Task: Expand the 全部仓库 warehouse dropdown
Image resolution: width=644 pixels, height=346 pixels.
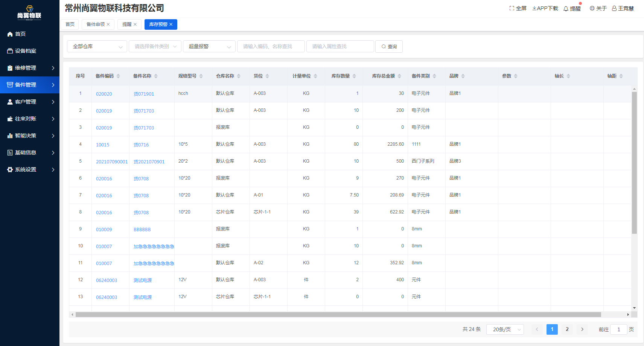Action: [x=97, y=46]
